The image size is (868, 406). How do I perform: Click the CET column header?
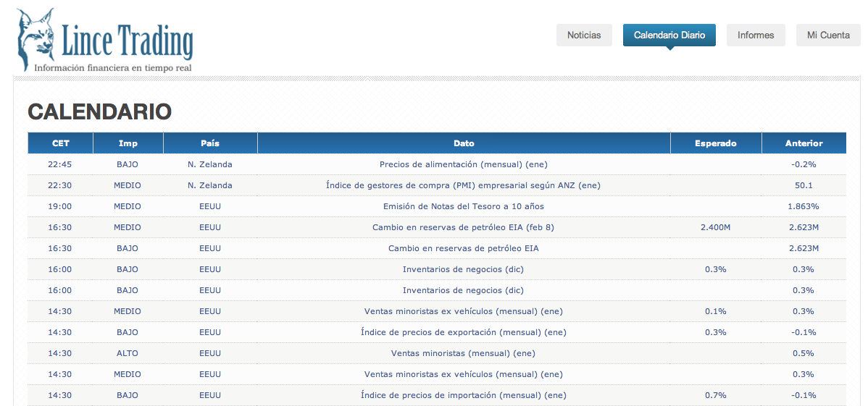click(x=61, y=143)
